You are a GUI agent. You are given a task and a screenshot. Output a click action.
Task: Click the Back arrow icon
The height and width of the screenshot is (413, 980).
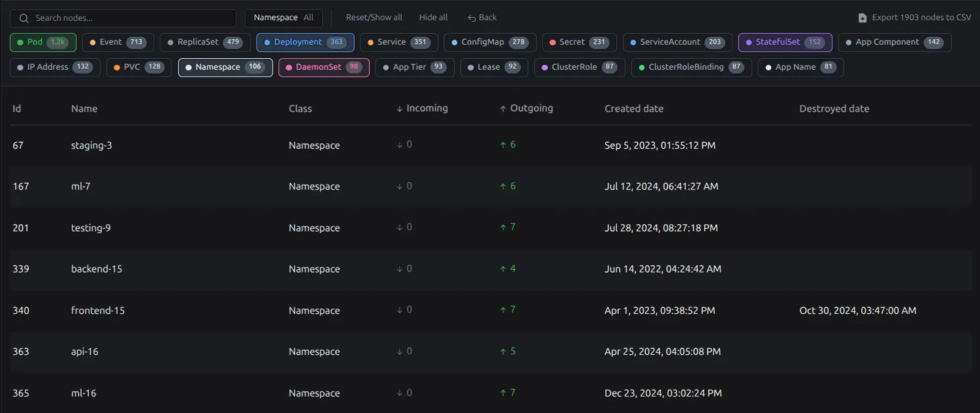coord(472,18)
